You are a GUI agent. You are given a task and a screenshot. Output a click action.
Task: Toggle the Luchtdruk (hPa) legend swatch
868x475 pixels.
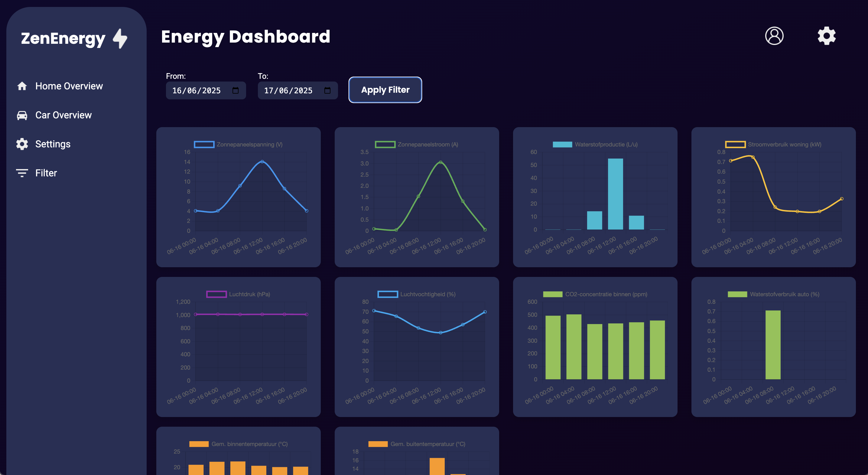point(216,294)
